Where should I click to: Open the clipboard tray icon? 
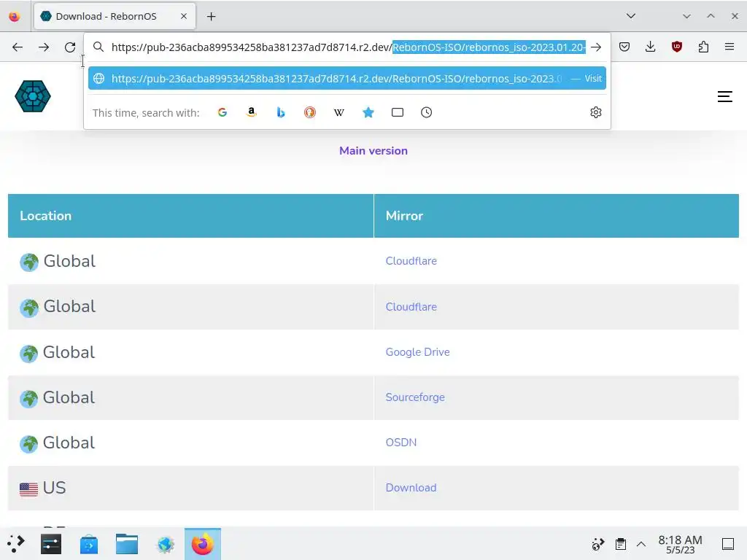coord(620,544)
